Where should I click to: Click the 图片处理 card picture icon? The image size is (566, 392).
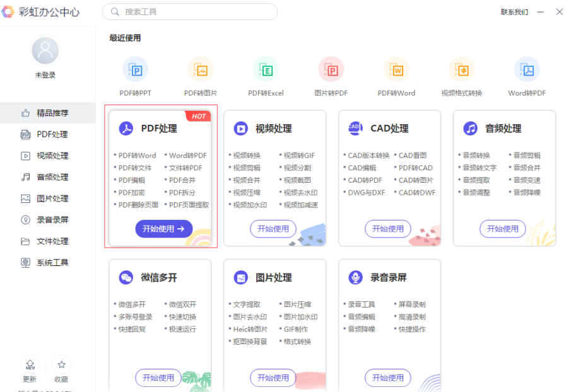point(241,278)
